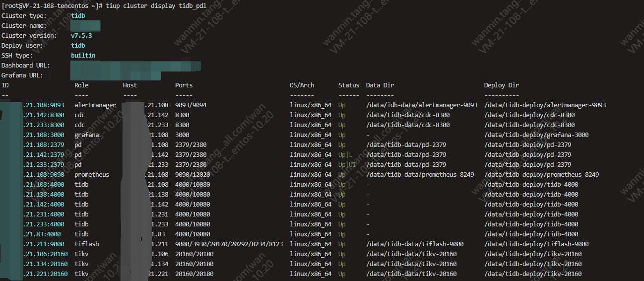Click the SSH type value builtin

coord(83,56)
